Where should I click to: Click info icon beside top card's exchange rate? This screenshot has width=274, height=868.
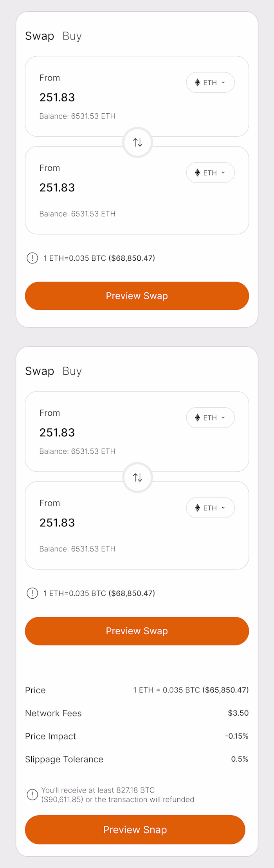[x=32, y=258]
